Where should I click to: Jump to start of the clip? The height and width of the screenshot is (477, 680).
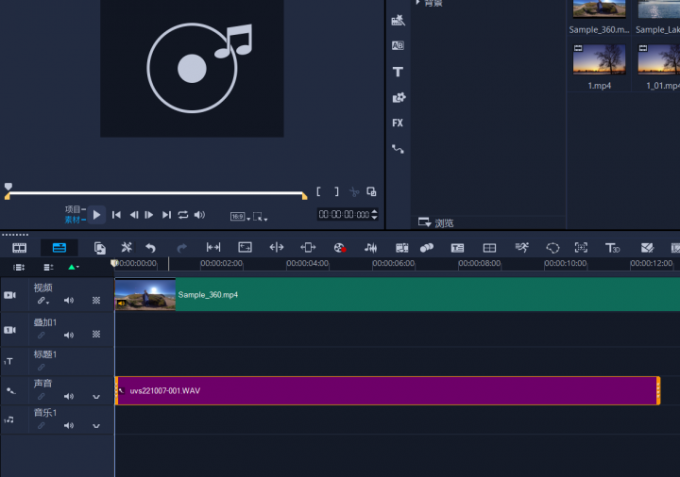coord(116,215)
